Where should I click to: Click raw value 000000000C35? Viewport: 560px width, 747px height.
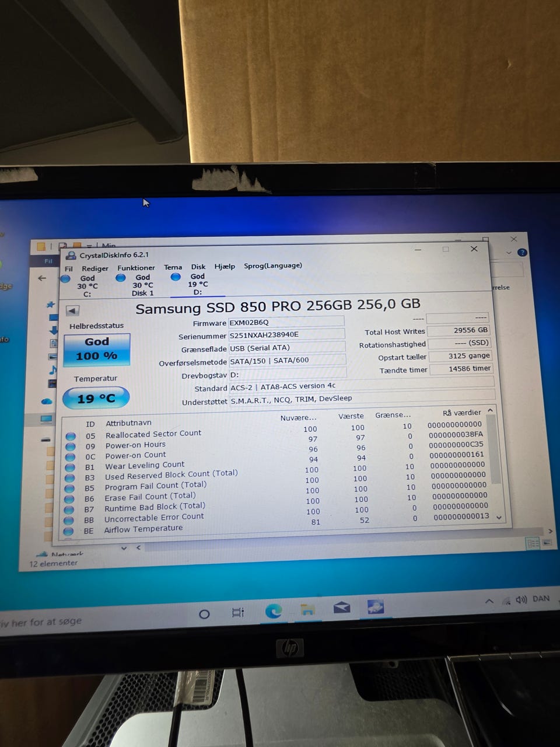tap(456, 444)
